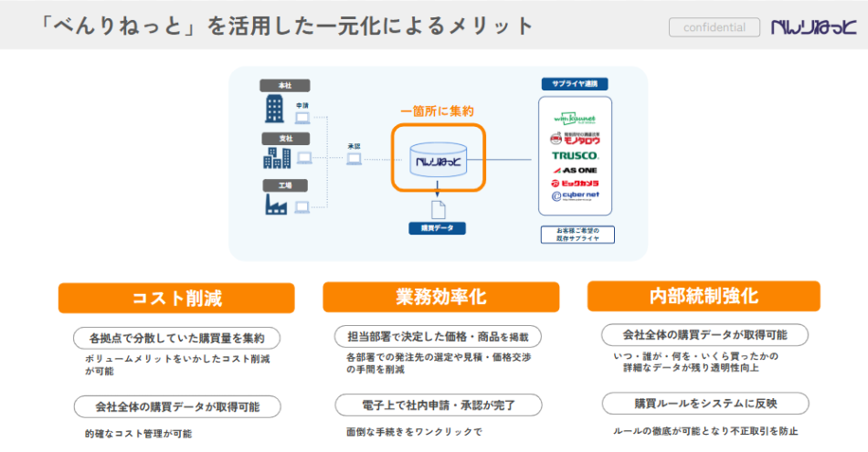868x452 pixels.
Task: Click the 購買データ blue label
Action: [438, 228]
